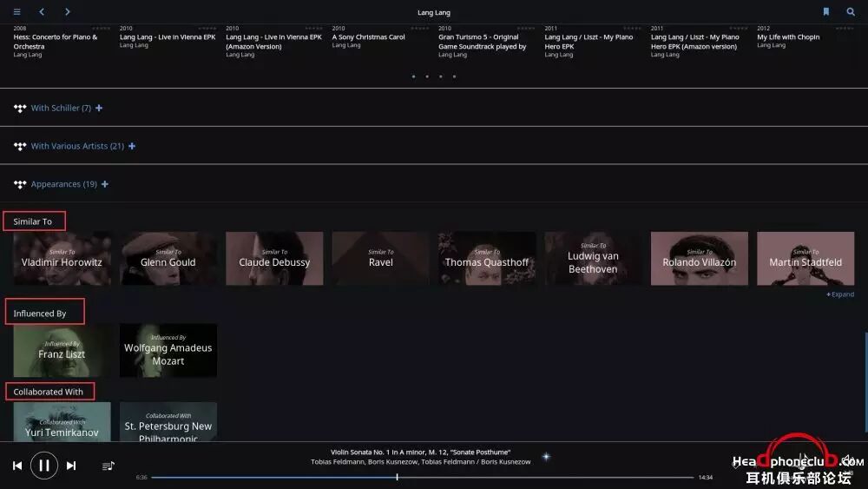This screenshot has height=489, width=868.
Task: Select last album carousel page dot
Action: pos(454,76)
